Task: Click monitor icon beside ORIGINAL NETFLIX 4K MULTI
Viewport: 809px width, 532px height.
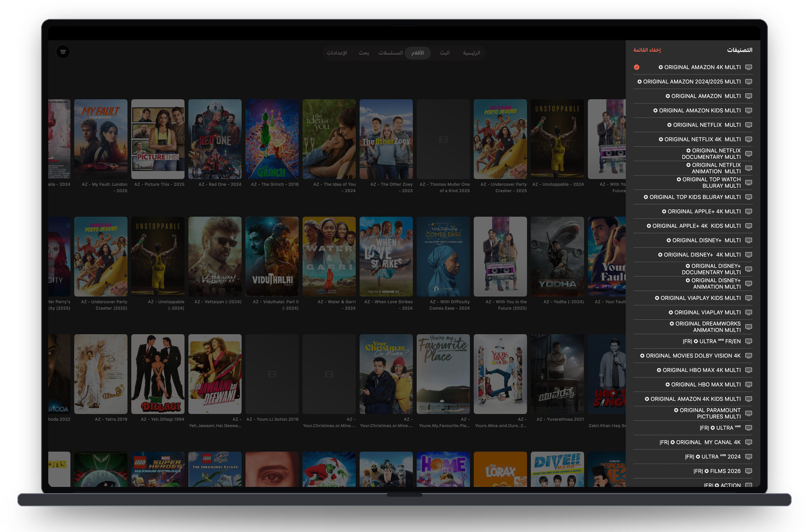Action: 748,139
